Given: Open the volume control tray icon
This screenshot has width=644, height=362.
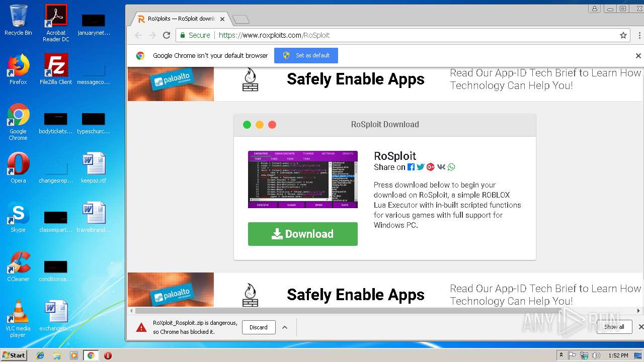Looking at the screenshot, I should pos(596,355).
